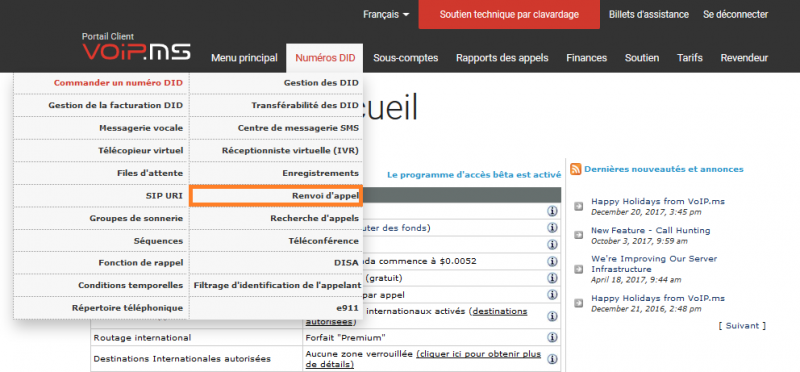
Task: Open 'We're Improving Our Server Infrastructure' news
Action: (x=654, y=264)
